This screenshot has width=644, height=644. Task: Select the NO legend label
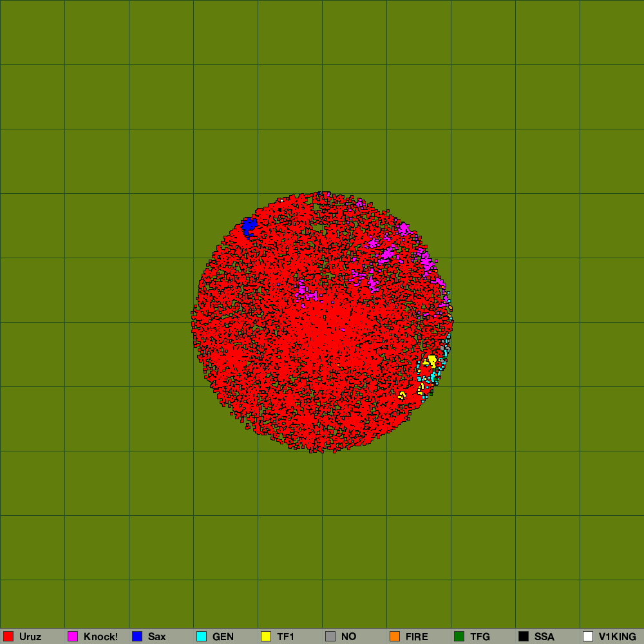pyautogui.click(x=348, y=637)
